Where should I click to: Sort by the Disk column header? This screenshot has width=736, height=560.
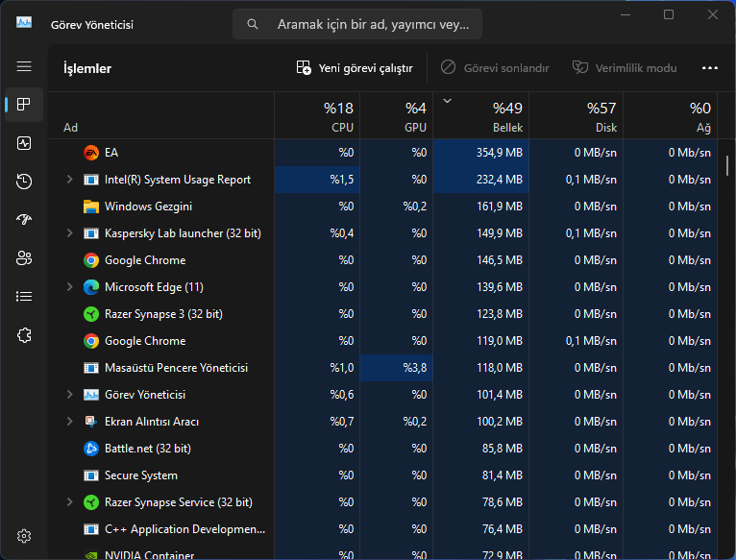[x=577, y=116]
